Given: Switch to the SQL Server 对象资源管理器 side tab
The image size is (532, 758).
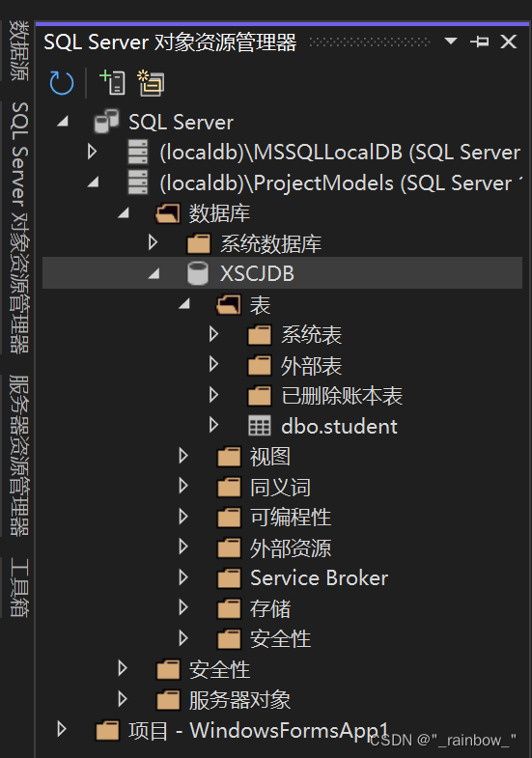Looking at the screenshot, I should click(18, 228).
